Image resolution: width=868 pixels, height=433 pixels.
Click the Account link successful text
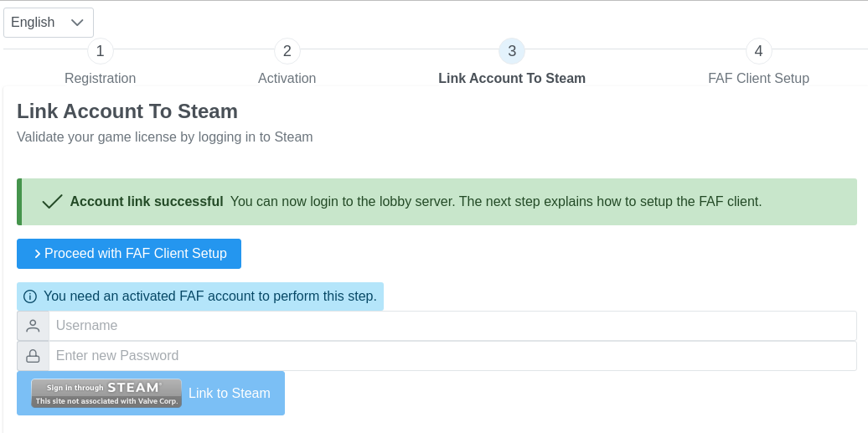pos(147,202)
